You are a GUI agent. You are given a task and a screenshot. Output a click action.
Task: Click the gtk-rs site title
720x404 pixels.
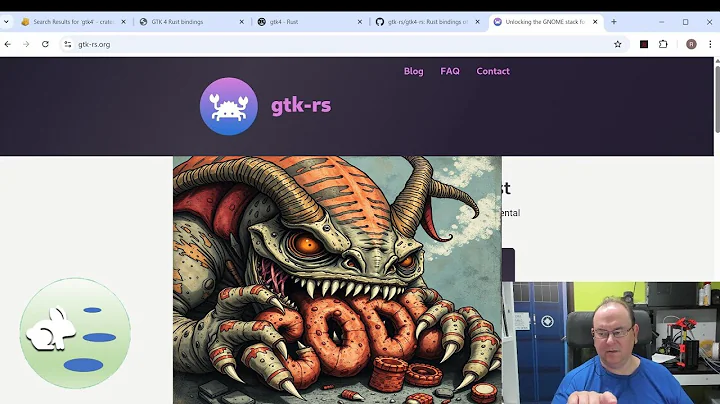coord(301,105)
